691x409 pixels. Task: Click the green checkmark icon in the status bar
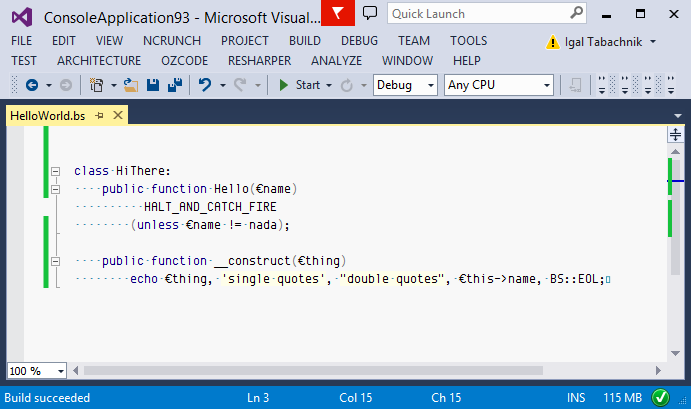pyautogui.click(x=660, y=398)
